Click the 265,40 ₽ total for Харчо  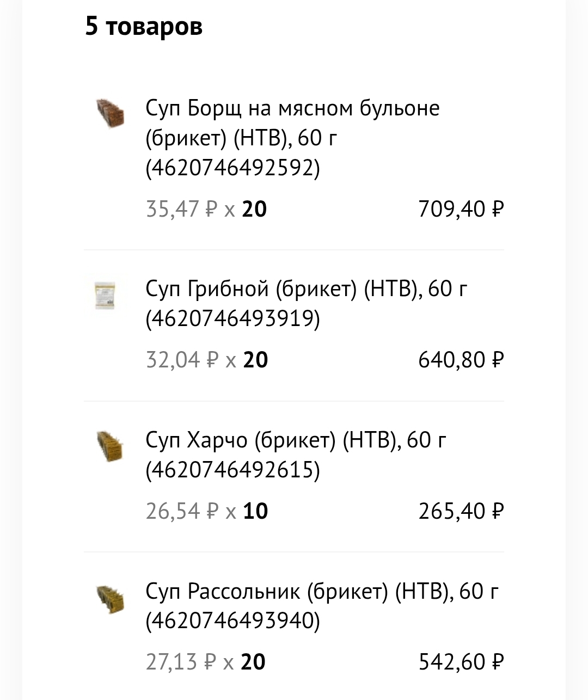click(461, 511)
